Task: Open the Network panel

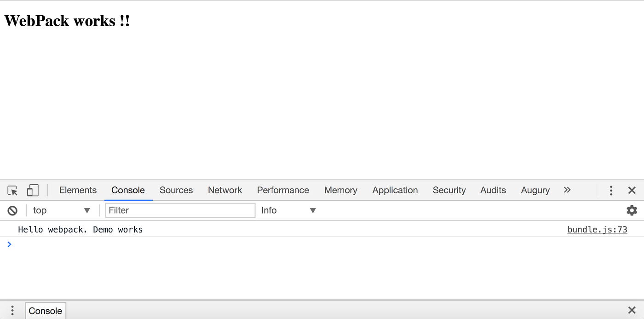Action: (x=225, y=190)
